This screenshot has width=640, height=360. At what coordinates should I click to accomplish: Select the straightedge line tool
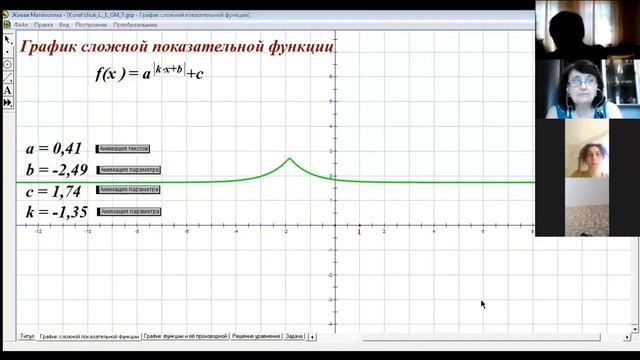pyautogui.click(x=8, y=77)
